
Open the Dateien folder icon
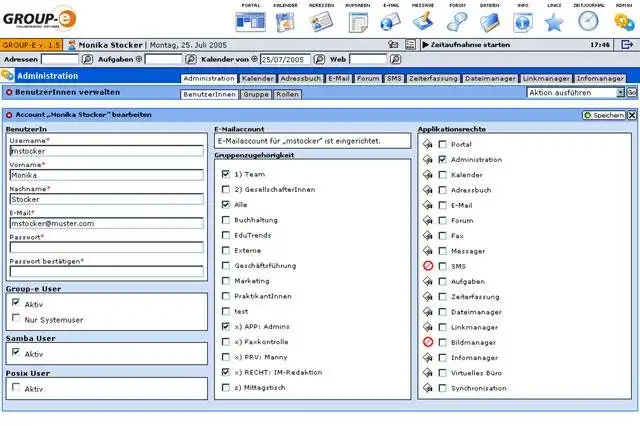(489, 22)
